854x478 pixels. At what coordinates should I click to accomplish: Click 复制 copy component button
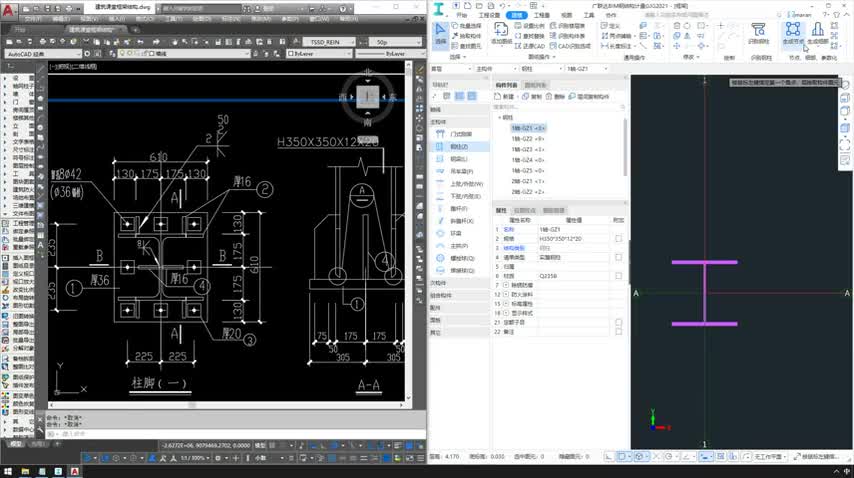click(x=532, y=96)
